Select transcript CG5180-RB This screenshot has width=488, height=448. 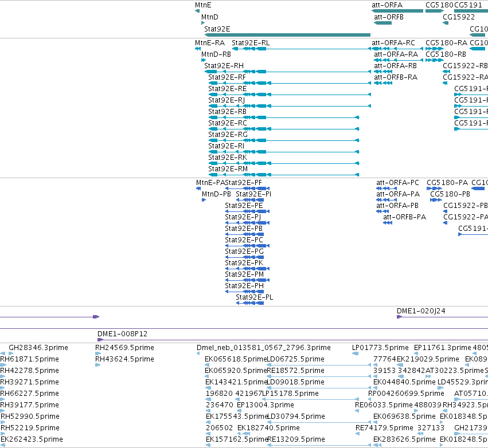pyautogui.click(x=446, y=54)
